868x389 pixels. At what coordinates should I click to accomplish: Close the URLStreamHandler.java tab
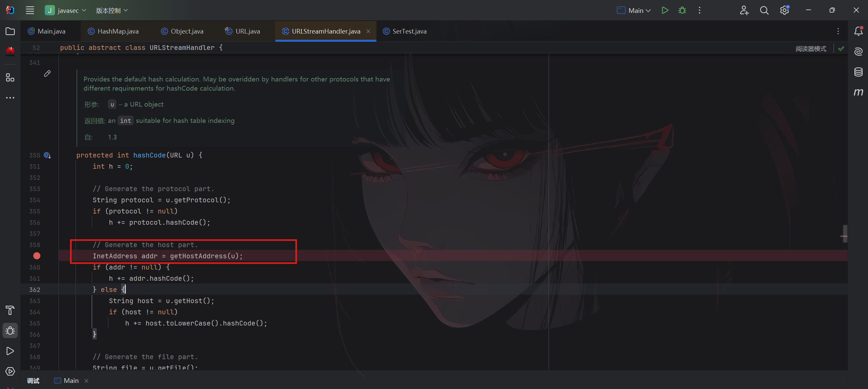pos(368,31)
